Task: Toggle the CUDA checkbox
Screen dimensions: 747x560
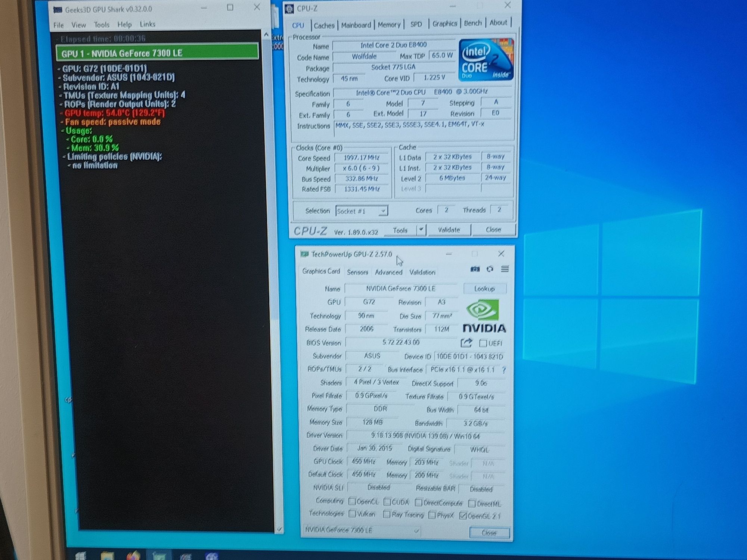Action: click(387, 502)
